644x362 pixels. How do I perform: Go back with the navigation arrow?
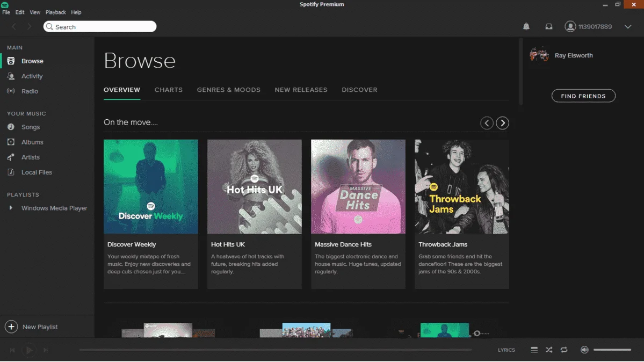[x=14, y=26]
